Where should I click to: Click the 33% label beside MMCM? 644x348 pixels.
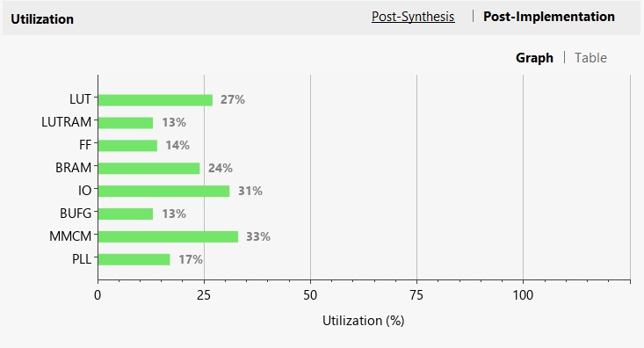click(x=258, y=236)
